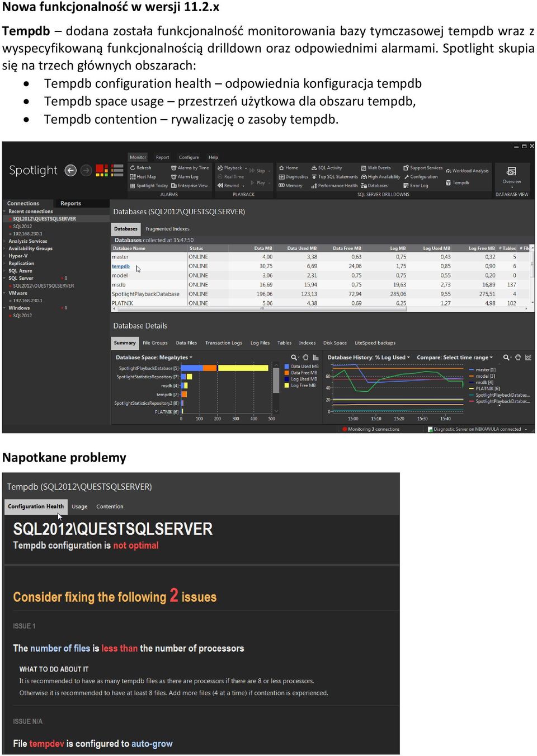Click the Real Time playback button
This screenshot has width=537, height=756.
[230, 176]
